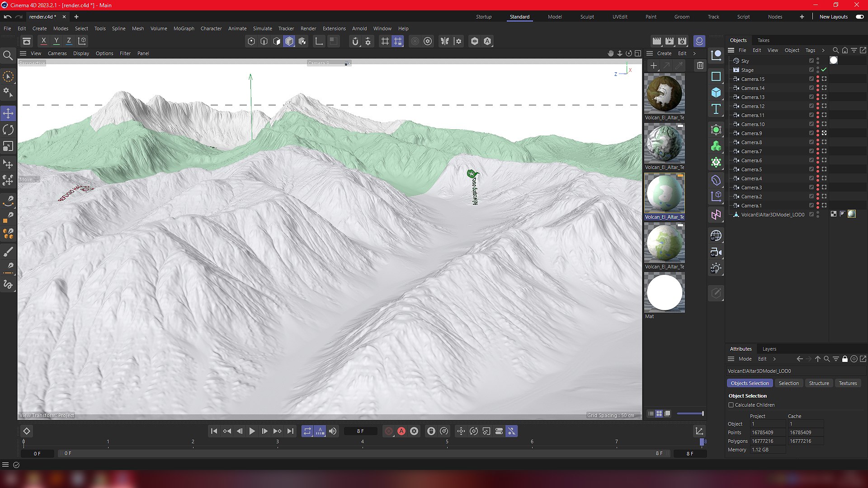Open new document tab plus

pyautogui.click(x=76, y=17)
